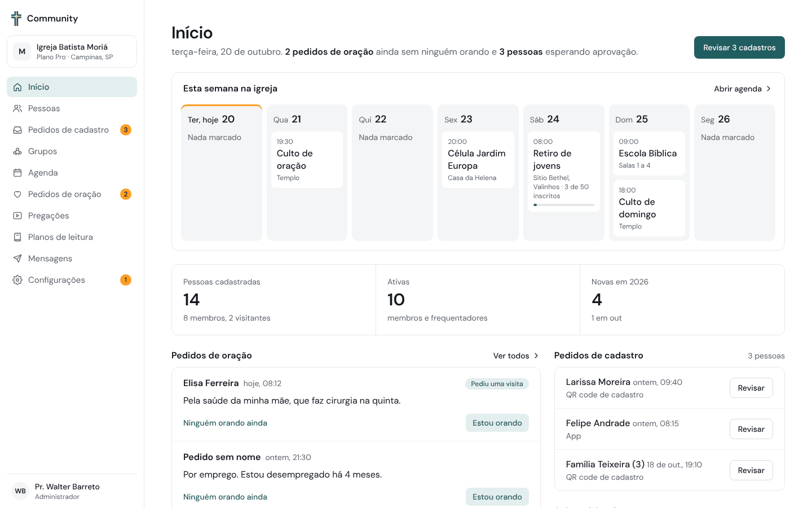This screenshot has width=812, height=508.
Task: Click the orange 2 badge on Pedidos de oração
Action: [x=126, y=194]
